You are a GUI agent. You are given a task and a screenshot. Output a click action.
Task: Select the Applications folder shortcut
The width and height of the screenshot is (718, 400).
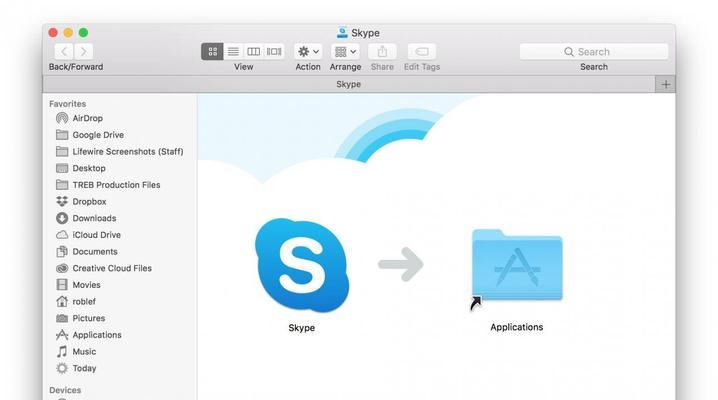click(517, 265)
